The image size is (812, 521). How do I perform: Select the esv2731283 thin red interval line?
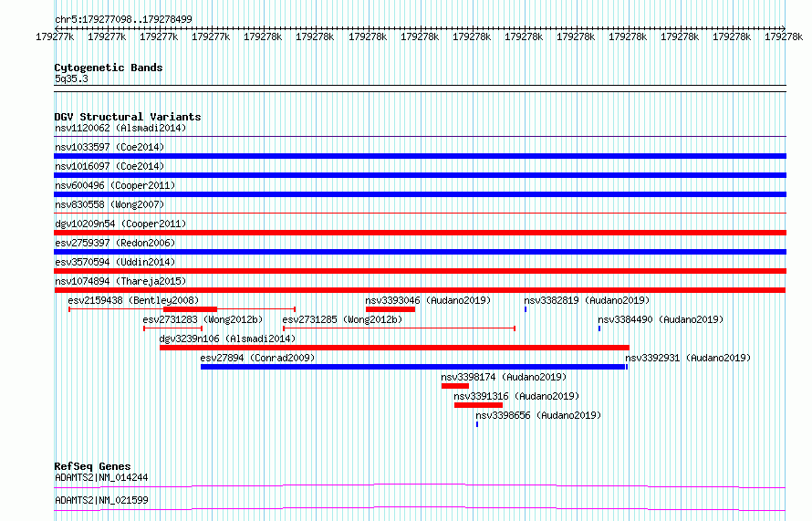click(172, 328)
